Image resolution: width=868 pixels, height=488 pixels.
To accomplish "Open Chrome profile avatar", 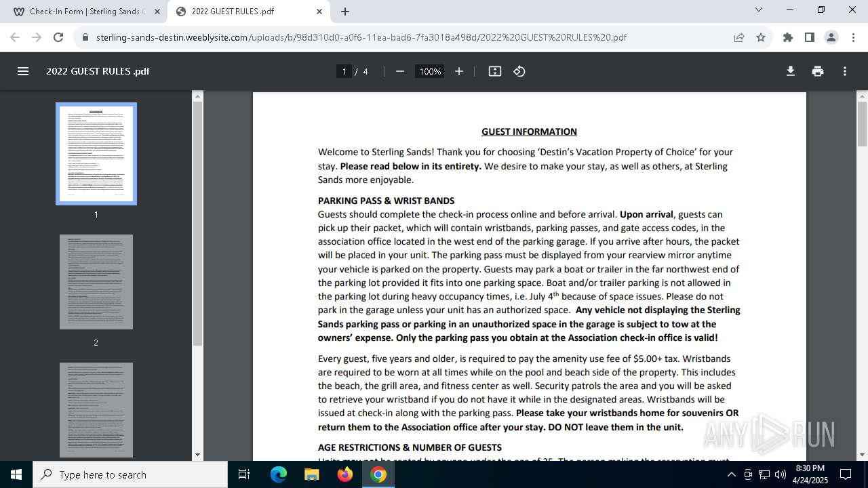I will 831,37.
